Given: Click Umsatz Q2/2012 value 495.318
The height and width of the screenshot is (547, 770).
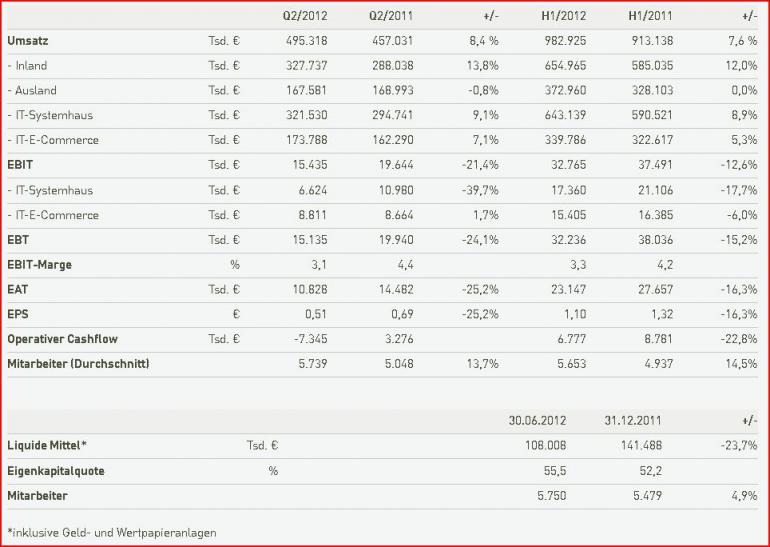Looking at the screenshot, I should click(306, 41).
